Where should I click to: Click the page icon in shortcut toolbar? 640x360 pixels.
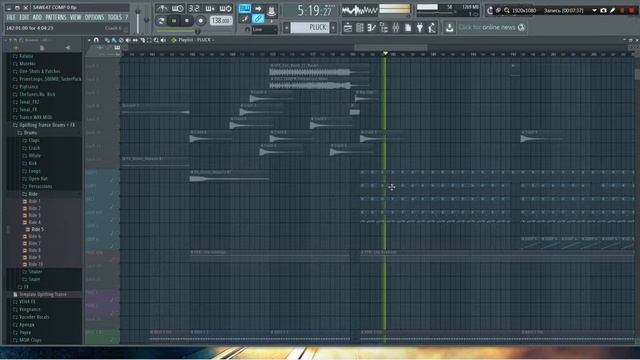tap(408, 27)
